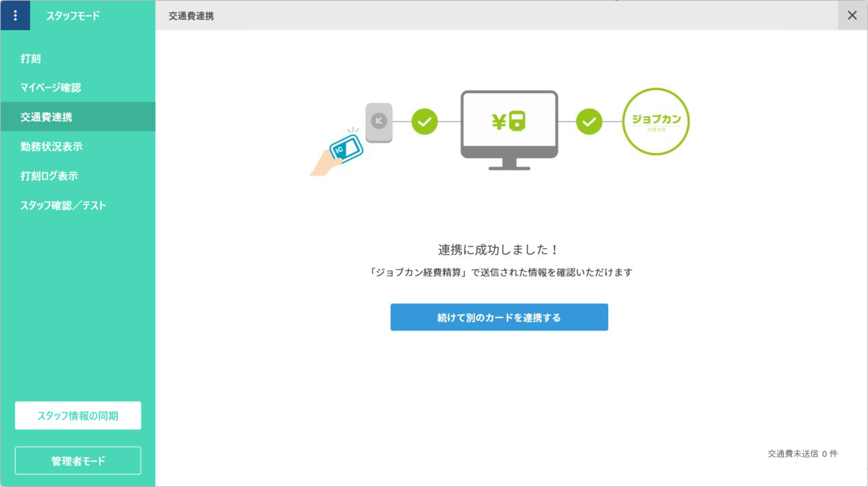Click the monitor with yen and train icon
This screenshot has width=868, height=487.
510,130
